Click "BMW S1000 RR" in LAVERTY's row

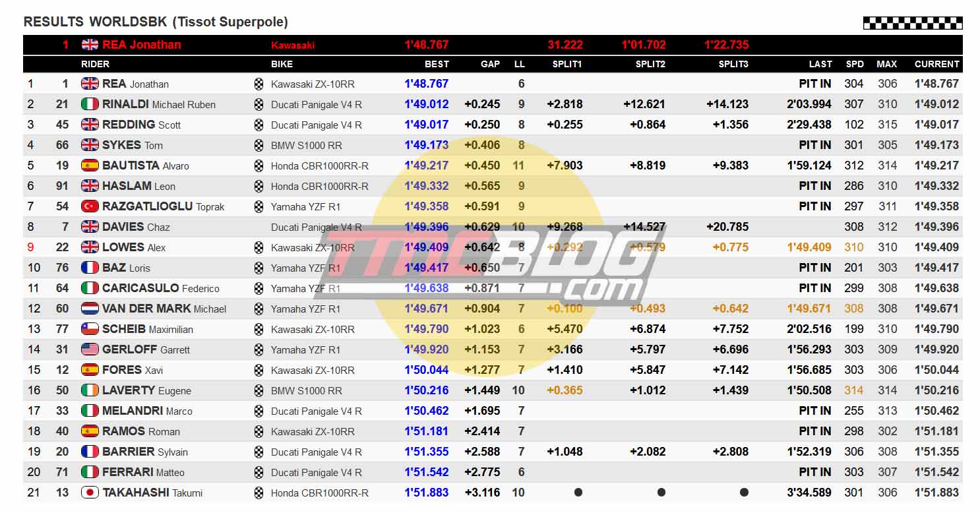point(307,390)
